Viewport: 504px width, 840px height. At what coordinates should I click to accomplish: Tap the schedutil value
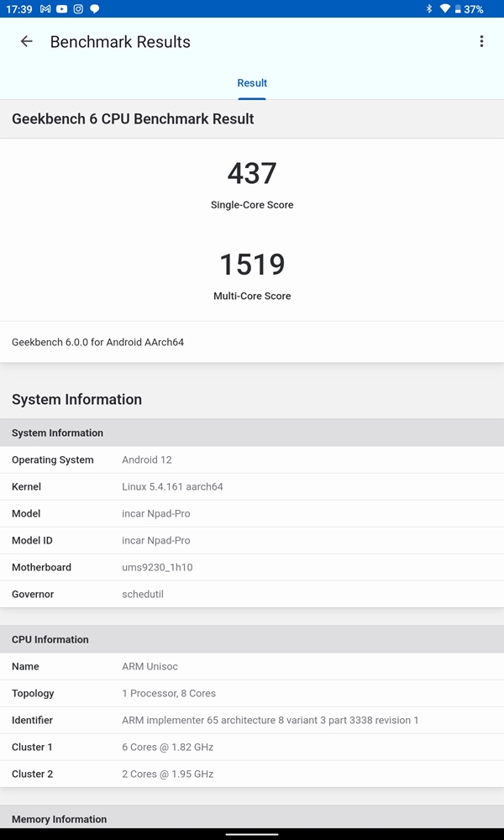pyautogui.click(x=143, y=594)
